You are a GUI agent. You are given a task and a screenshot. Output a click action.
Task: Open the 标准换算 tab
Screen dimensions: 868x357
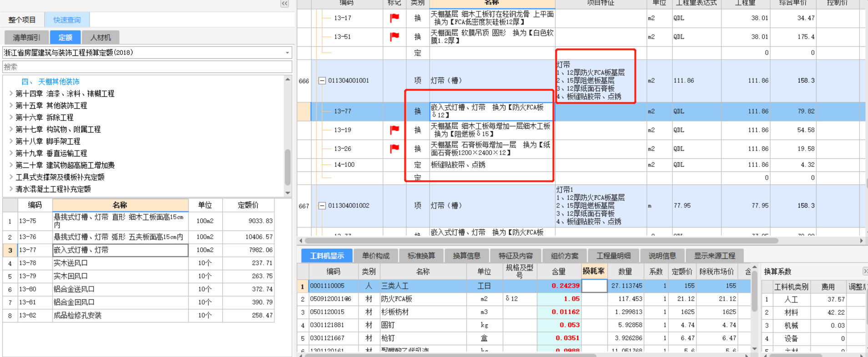point(421,256)
